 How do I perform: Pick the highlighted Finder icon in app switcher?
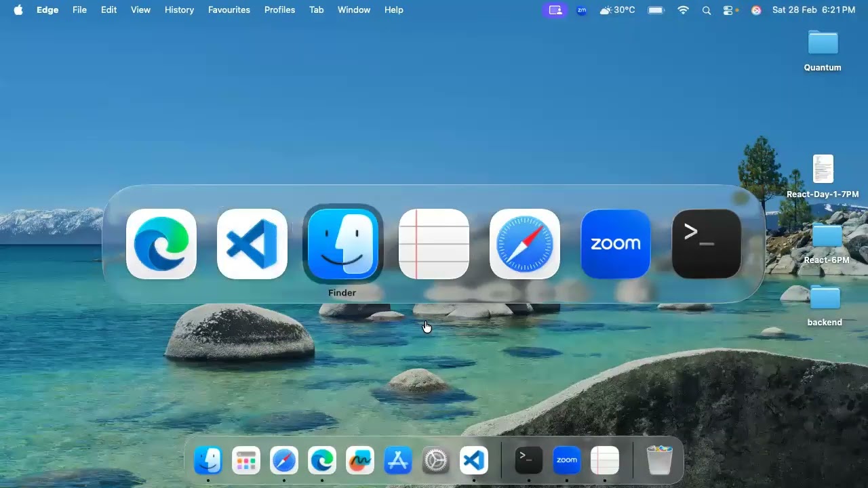pyautogui.click(x=343, y=244)
